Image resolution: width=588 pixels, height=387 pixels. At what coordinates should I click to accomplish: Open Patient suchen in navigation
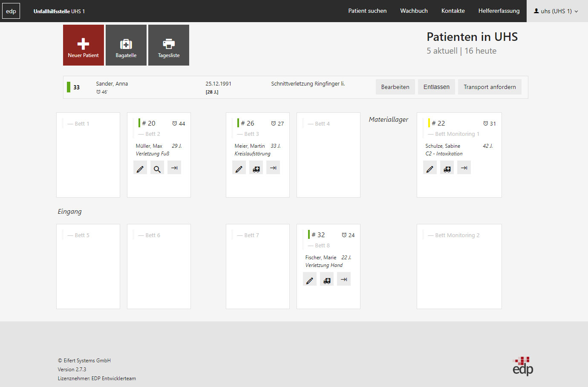[367, 11]
